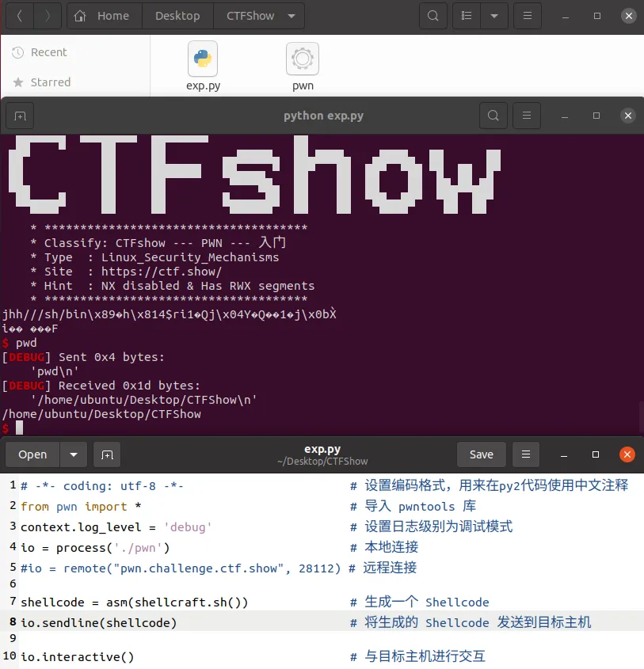Viewport: 644px width, 669px height.
Task: Search in the terminal window
Action: [x=493, y=116]
